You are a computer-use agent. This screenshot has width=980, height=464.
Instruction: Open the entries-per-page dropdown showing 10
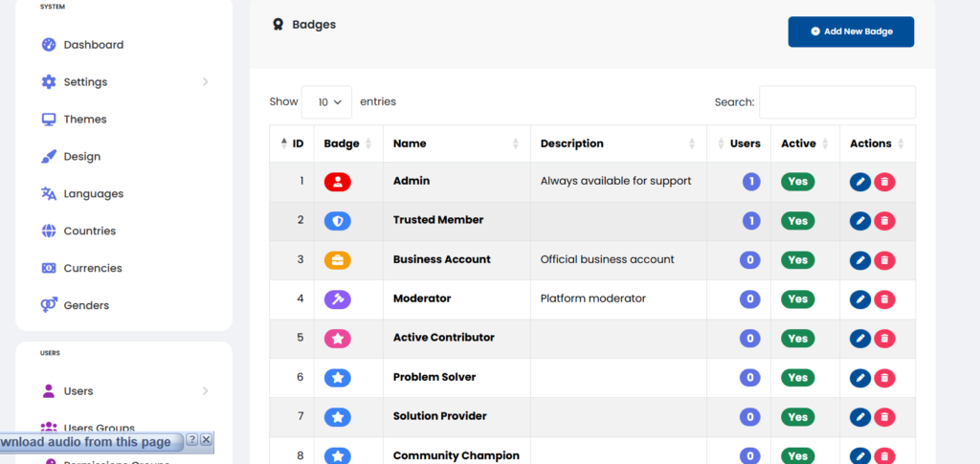tap(326, 102)
